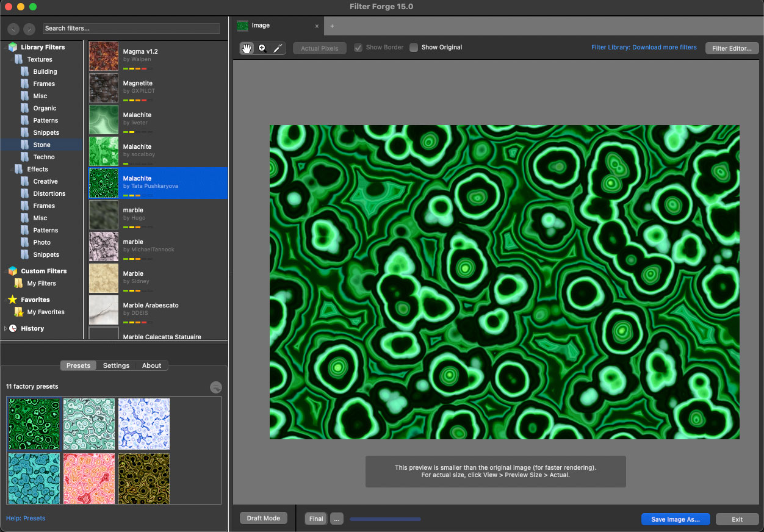Toggle Draft Mode rendering
The image size is (764, 532).
point(263,518)
